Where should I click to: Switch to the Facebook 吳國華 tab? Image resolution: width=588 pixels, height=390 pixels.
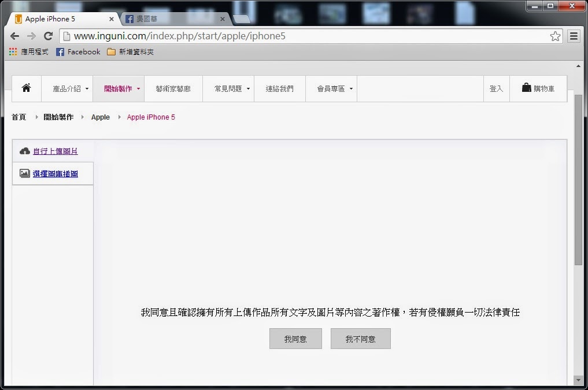(175, 18)
